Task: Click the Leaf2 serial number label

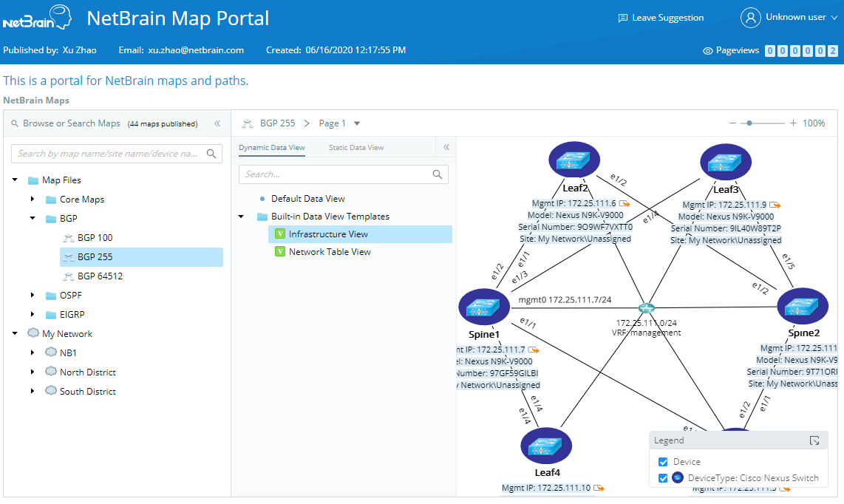Action: 576,227
